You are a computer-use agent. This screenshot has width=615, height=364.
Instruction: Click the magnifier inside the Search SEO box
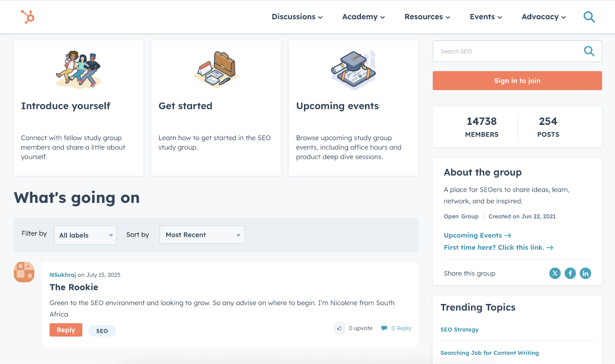point(588,51)
